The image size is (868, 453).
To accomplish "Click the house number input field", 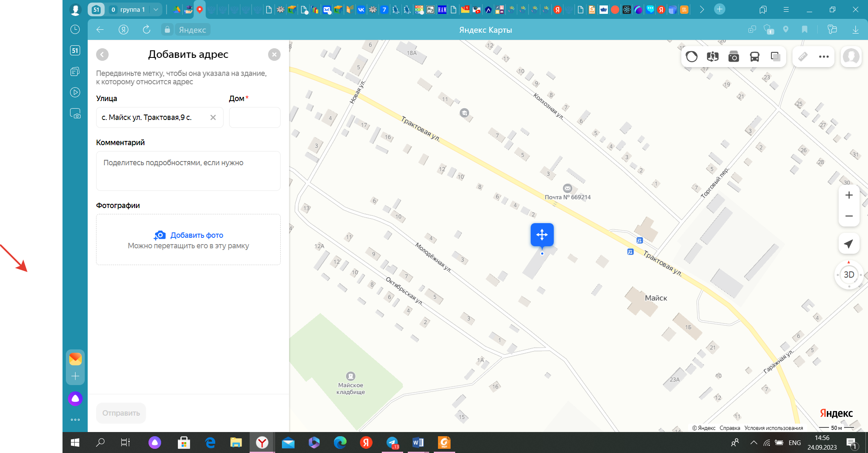I will tap(255, 117).
